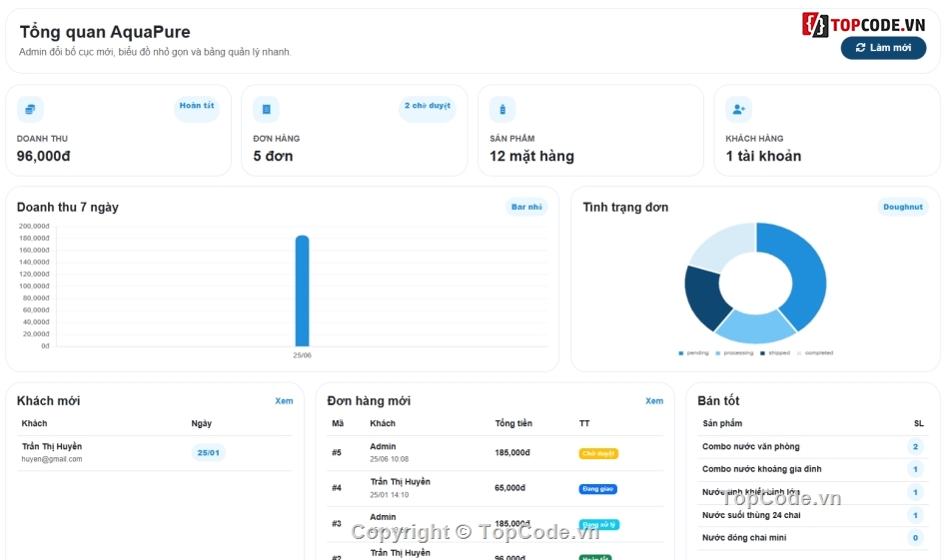Viewport: 949px width, 560px height.
Task: Click the customer add-user icon
Action: (738, 110)
